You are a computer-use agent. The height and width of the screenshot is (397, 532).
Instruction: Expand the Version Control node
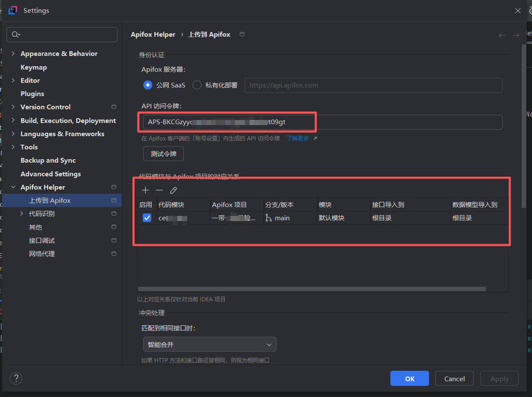click(13, 107)
